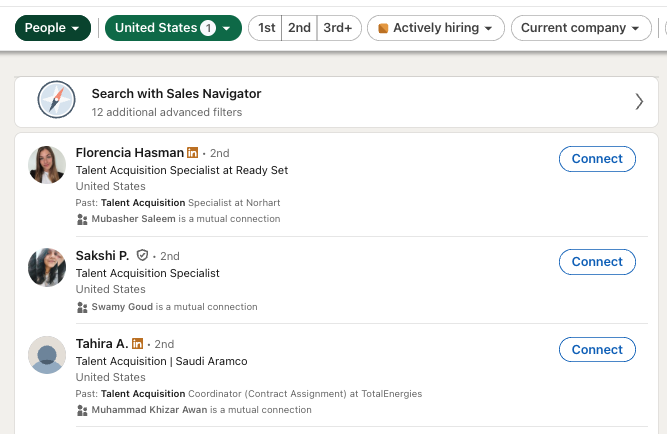Toggle the 2nd connections filter
The height and width of the screenshot is (434, 667).
click(x=299, y=28)
